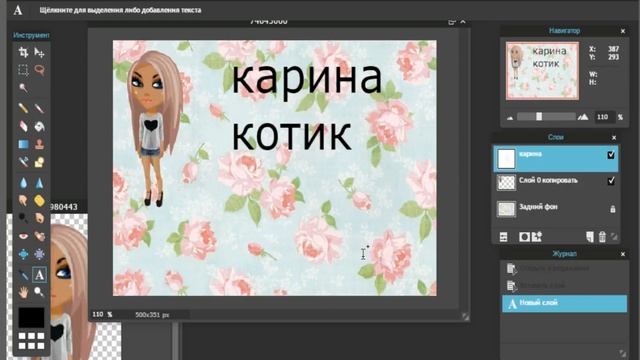Image resolution: width=640 pixels, height=360 pixels.
Task: Select the first faded history entry
Action: click(564, 269)
